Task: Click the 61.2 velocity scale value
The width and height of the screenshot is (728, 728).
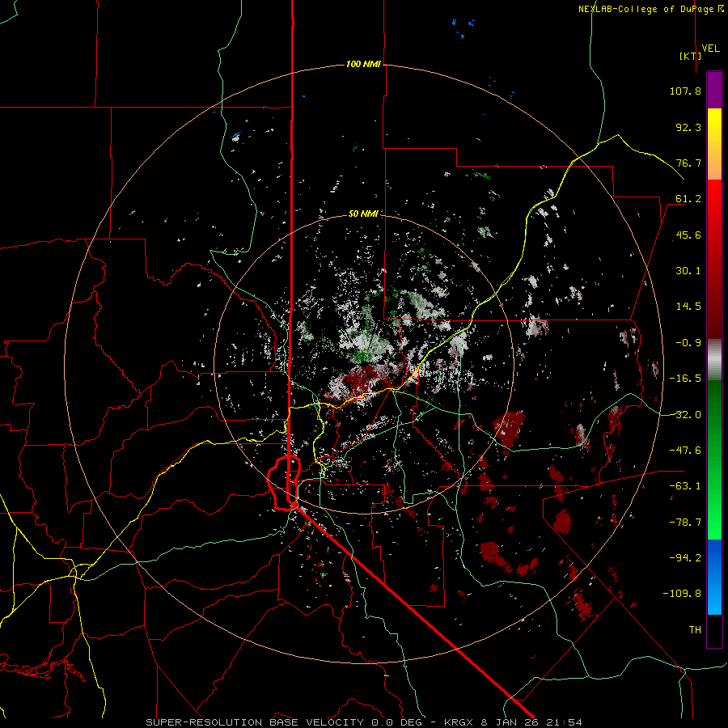Action: pyautogui.click(x=688, y=199)
